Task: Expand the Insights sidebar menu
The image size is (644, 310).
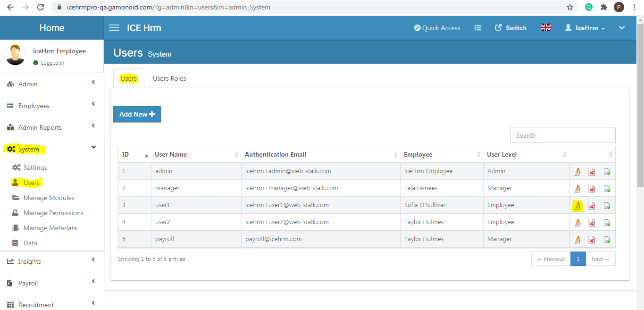Action: (52, 261)
